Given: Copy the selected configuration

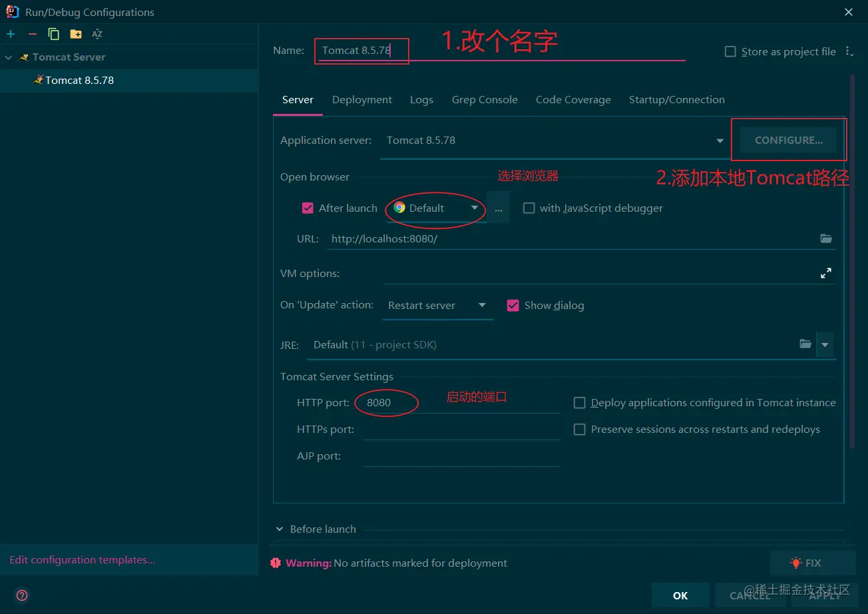Looking at the screenshot, I should [54, 34].
